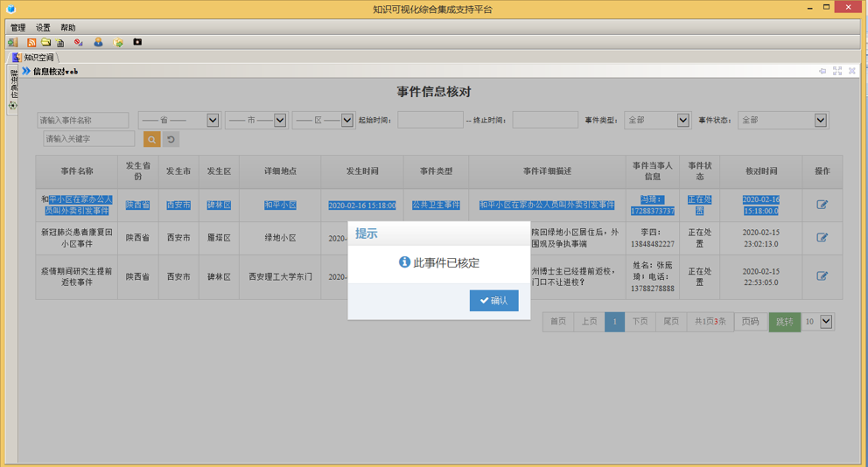Click the 起始时间 date field
Screen dimensions: 868x467
[x=430, y=120]
